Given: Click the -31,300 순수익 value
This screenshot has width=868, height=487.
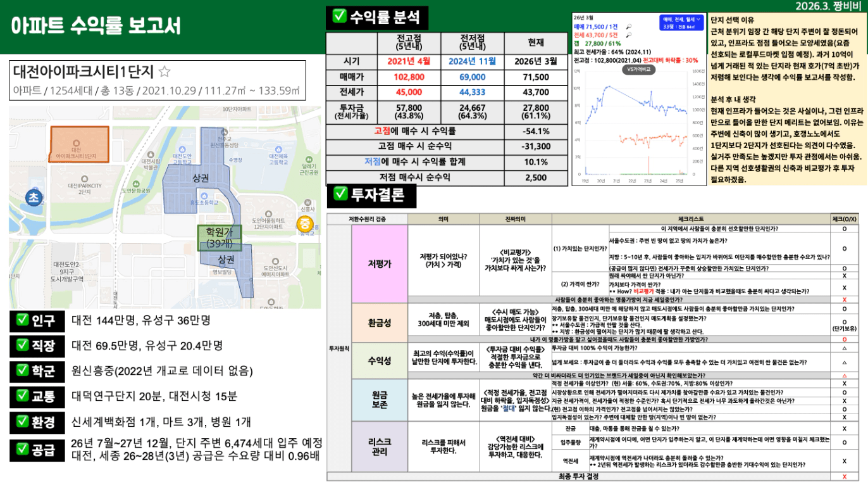Looking at the screenshot, I should [536, 146].
